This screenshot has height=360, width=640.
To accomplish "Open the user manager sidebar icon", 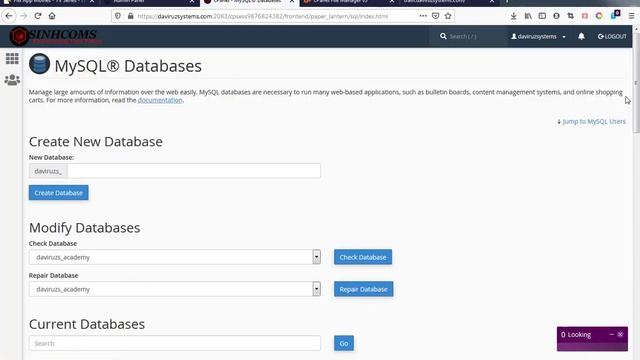I will tap(12, 80).
